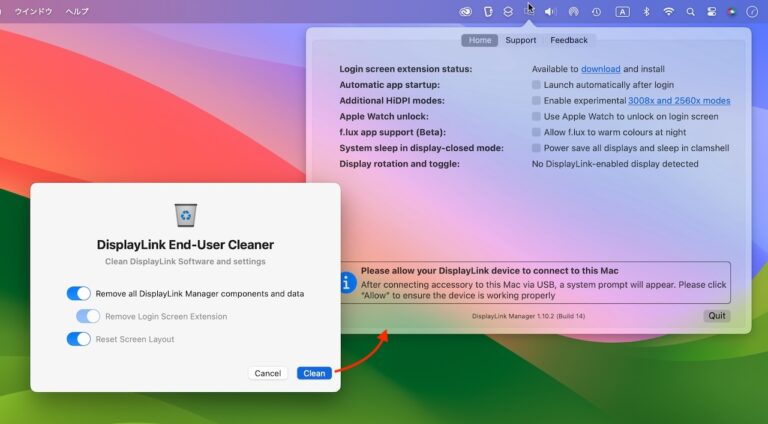
Task: Click 'f.lux app support (Beta):' label
Action: point(392,132)
